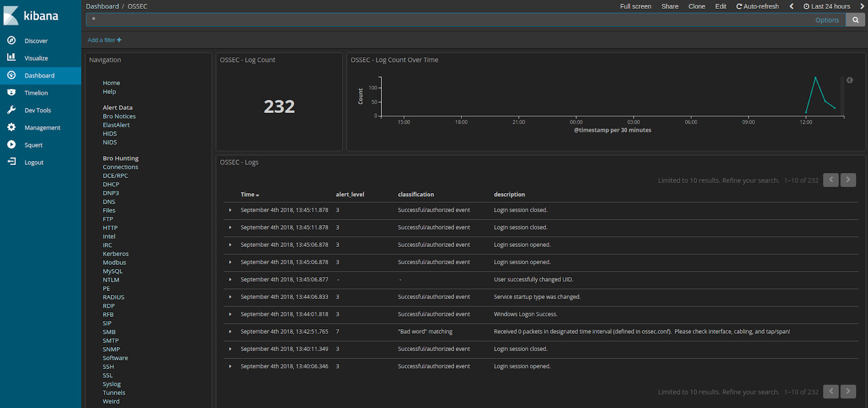This screenshot has height=408, width=868.
Task: Select "Service startup type was changed." text
Action: (537, 297)
